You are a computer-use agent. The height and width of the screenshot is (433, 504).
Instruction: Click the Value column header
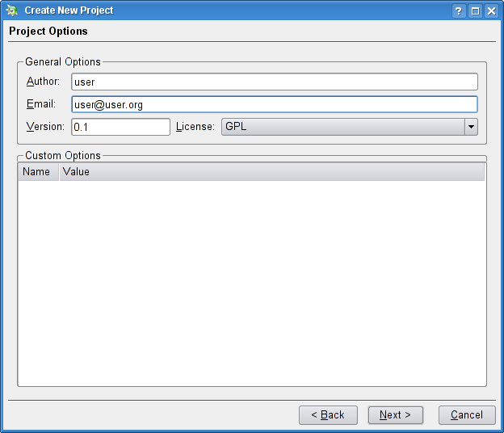(76, 172)
